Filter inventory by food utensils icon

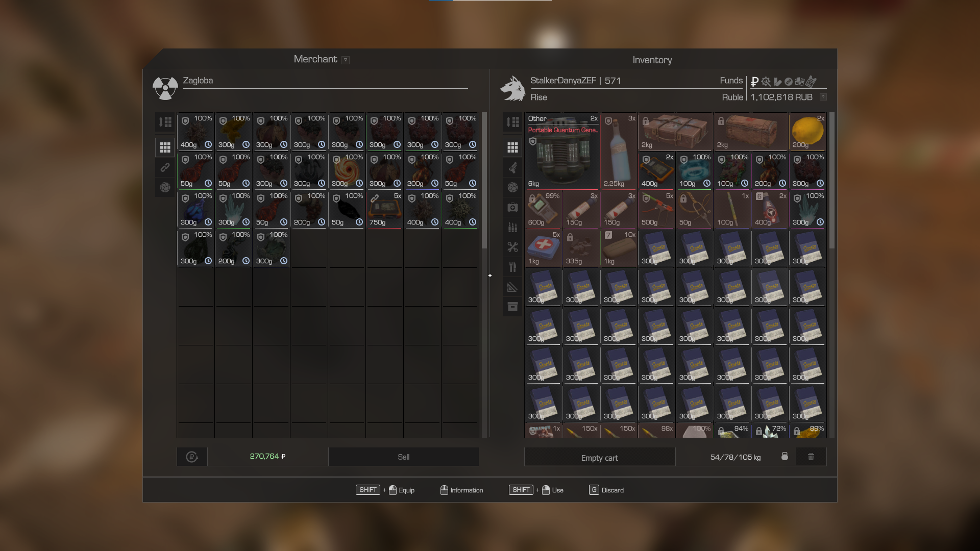[x=512, y=267]
